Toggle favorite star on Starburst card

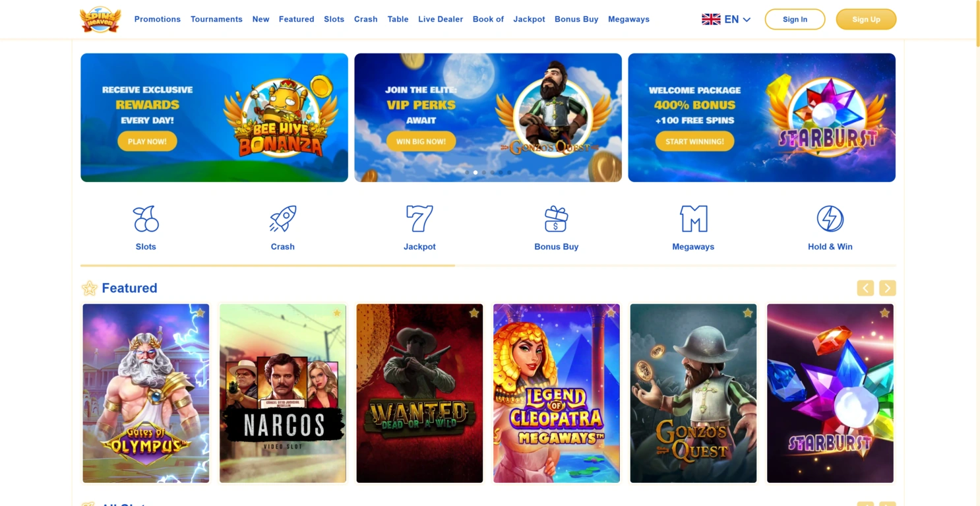(884, 313)
